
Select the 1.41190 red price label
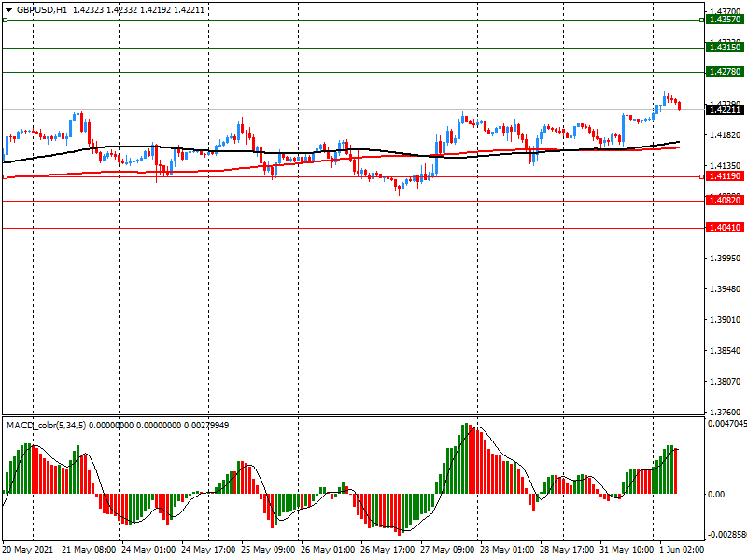[x=725, y=176]
